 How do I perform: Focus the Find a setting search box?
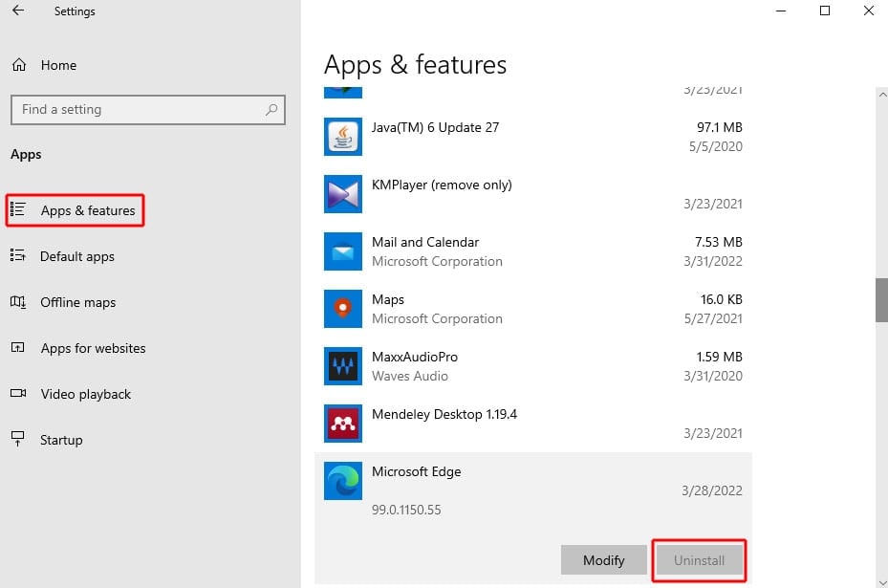tap(148, 109)
